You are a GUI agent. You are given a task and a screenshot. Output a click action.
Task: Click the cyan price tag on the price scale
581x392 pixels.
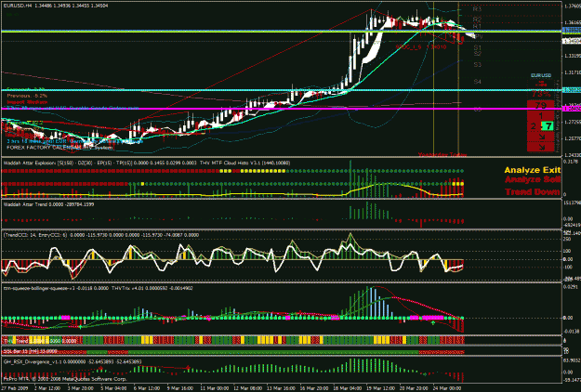point(572,90)
